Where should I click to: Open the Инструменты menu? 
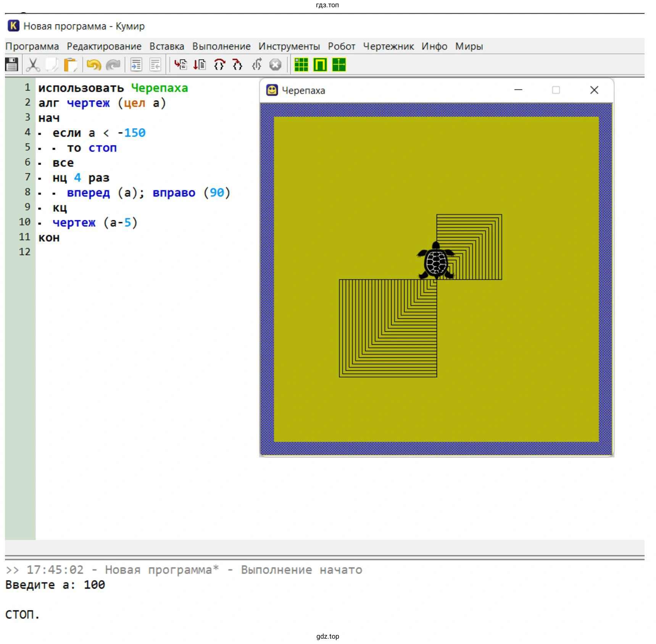tap(289, 46)
